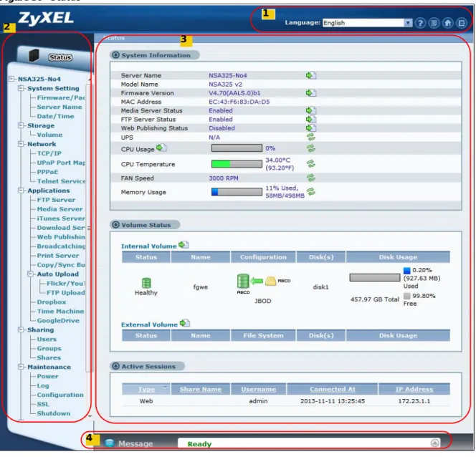Collapse the System Setting tree node

coord(21,88)
